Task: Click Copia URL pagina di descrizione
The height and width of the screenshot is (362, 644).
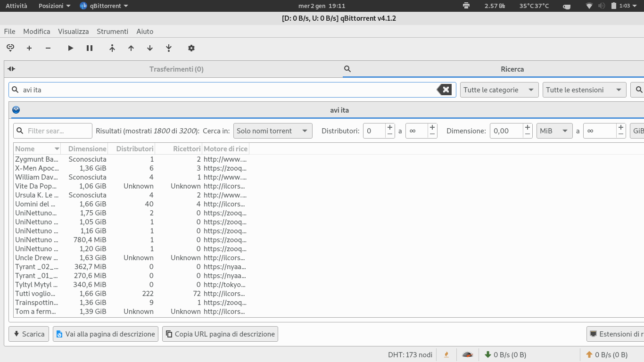Action: coord(220,334)
